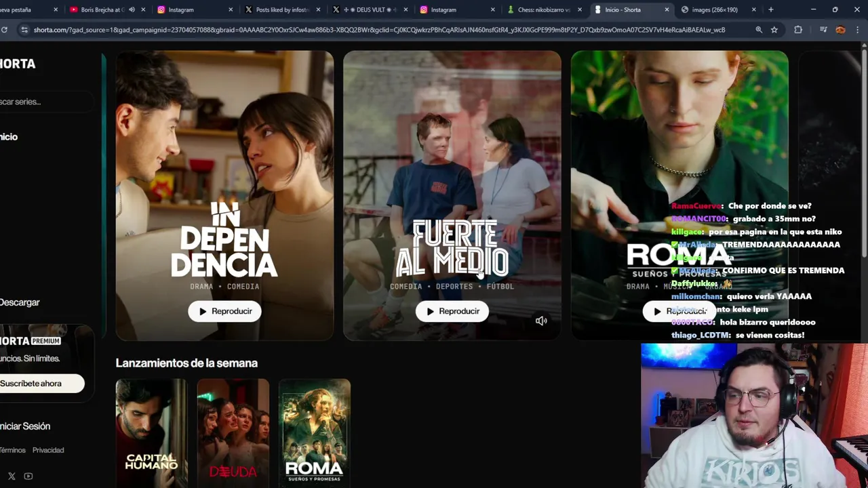
Task: Close the Posts liked by infostr tab
Action: (318, 9)
